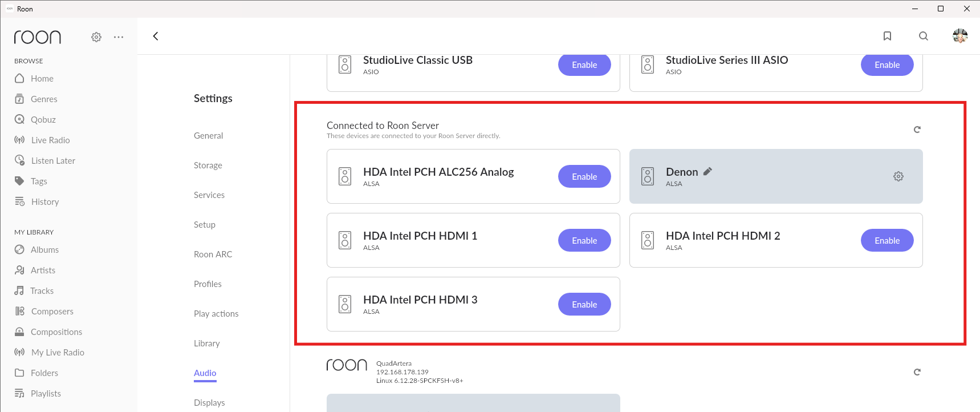980x412 pixels.
Task: Click the HDA Intel PCH HDMI 1 speaker icon
Action: (345, 240)
